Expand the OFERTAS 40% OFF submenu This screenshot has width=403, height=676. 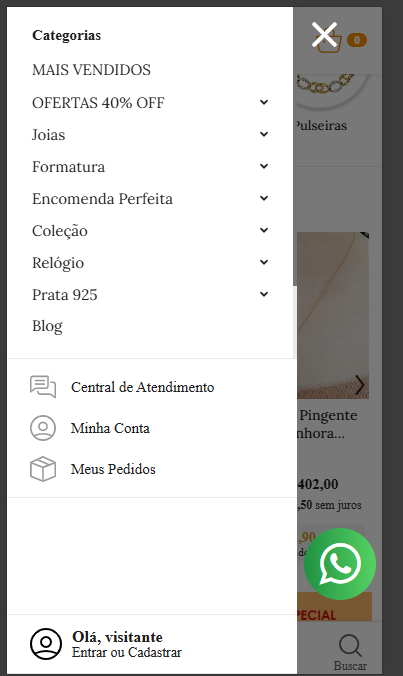(x=264, y=102)
